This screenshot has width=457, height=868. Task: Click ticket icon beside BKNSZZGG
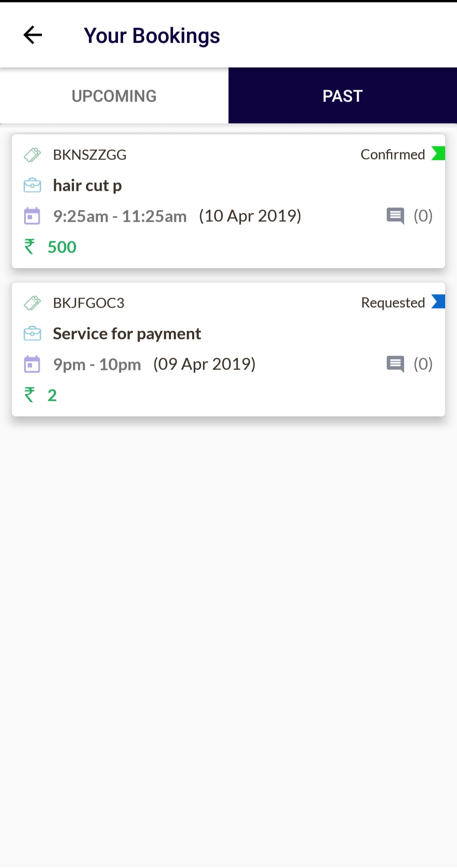point(32,155)
